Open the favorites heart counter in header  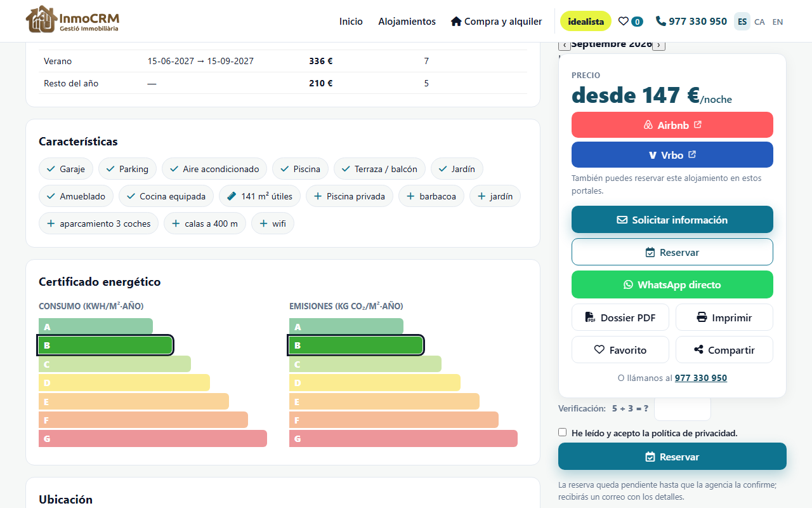[x=631, y=21]
